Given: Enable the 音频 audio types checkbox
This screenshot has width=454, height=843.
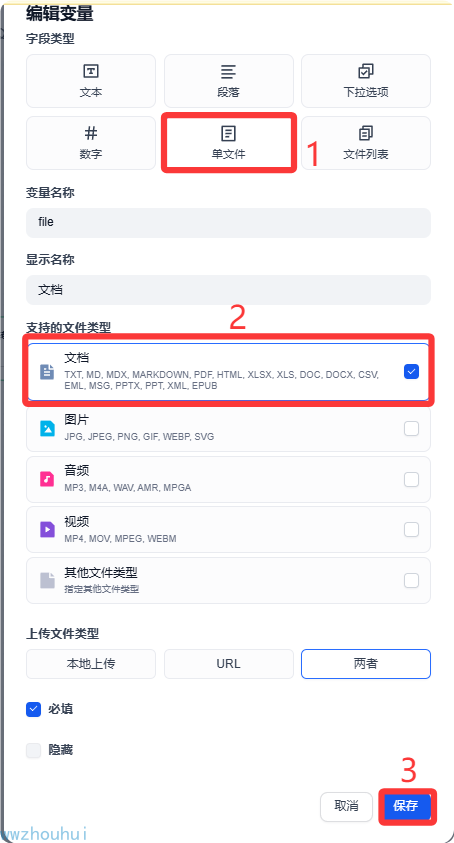Looking at the screenshot, I should pyautogui.click(x=412, y=479).
